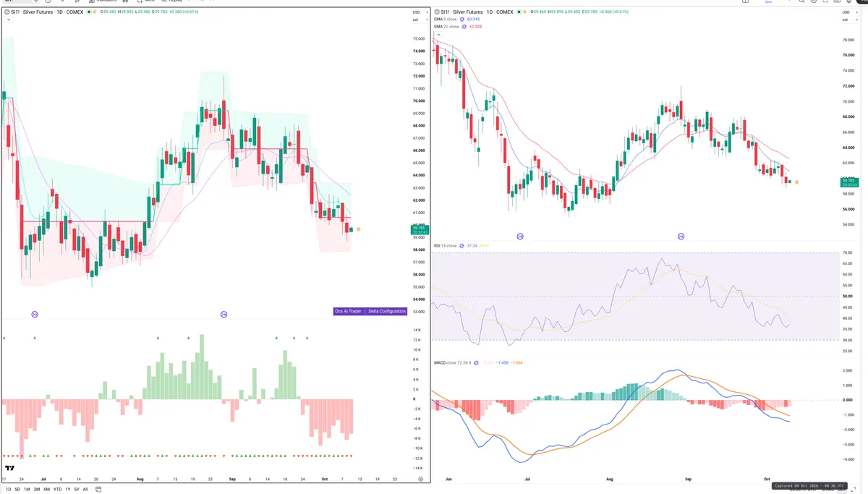Select the EMA 21 close legend
Viewport: 868px width, 494px height.
pyautogui.click(x=446, y=27)
